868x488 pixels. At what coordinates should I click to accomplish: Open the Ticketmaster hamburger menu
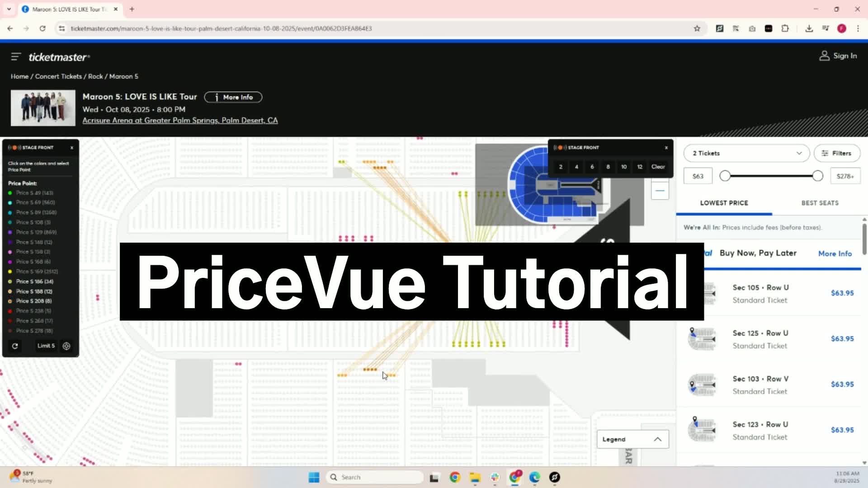tap(16, 56)
